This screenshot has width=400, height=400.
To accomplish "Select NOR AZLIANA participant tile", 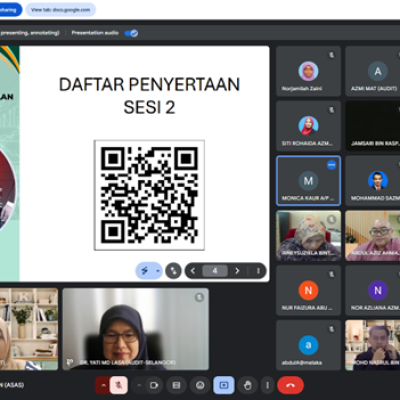I will 373,290.
